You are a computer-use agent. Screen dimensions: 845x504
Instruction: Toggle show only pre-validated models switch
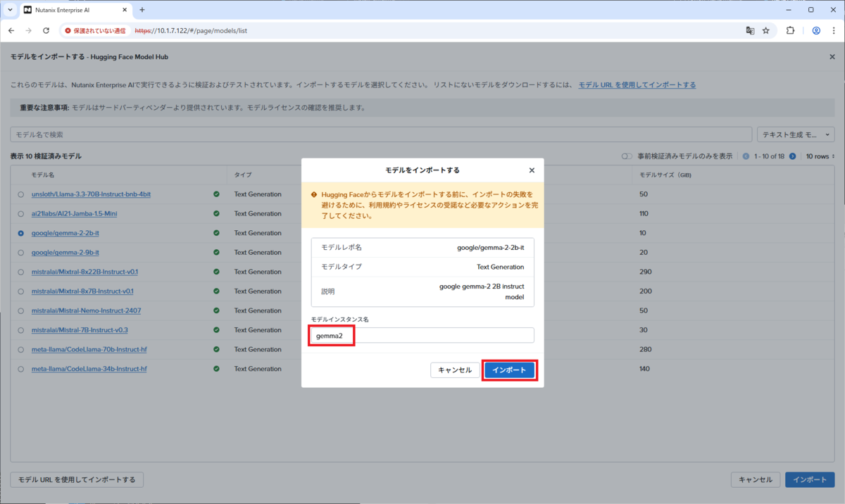627,156
